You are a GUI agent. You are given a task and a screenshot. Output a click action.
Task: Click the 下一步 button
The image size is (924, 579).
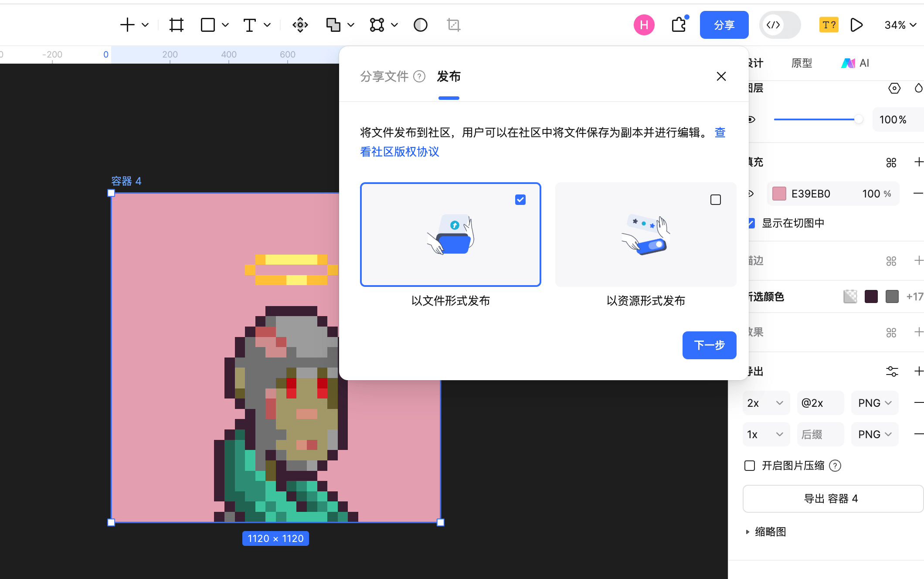point(709,345)
